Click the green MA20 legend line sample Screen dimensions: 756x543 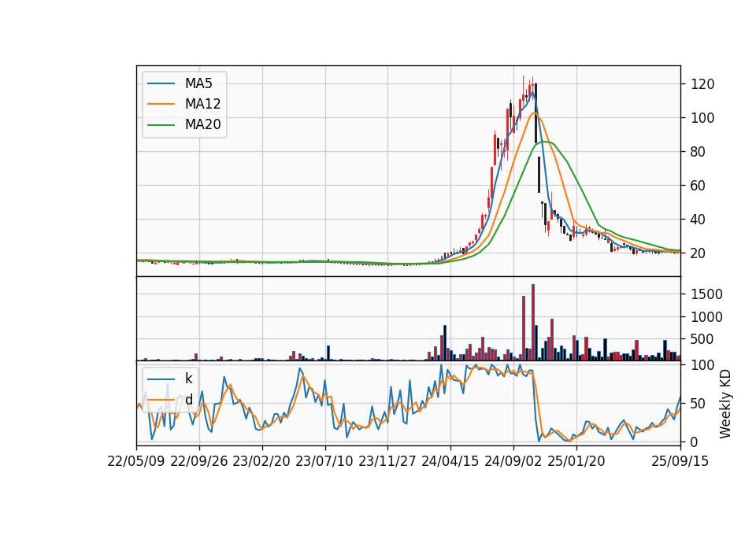click(x=161, y=125)
